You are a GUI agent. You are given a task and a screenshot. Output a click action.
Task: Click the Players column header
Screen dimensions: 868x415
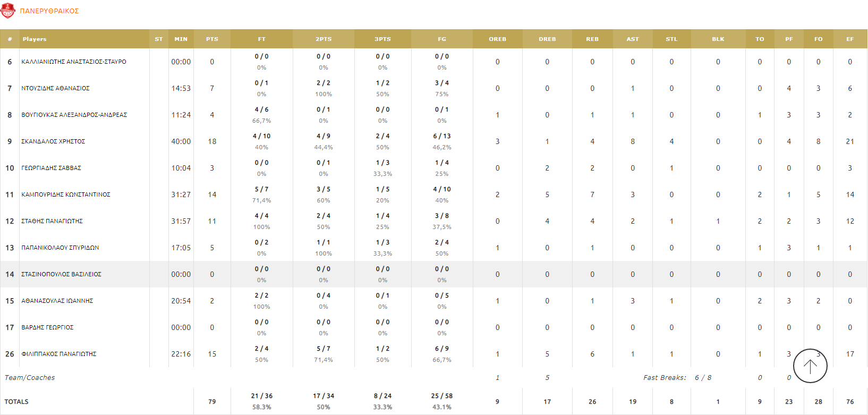[x=35, y=39]
